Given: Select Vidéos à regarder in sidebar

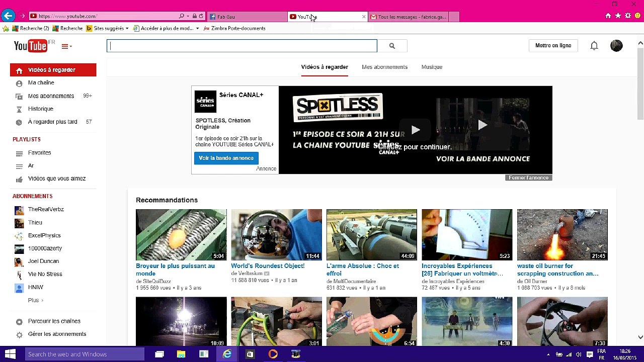Looking at the screenshot, I should click(53, 70).
